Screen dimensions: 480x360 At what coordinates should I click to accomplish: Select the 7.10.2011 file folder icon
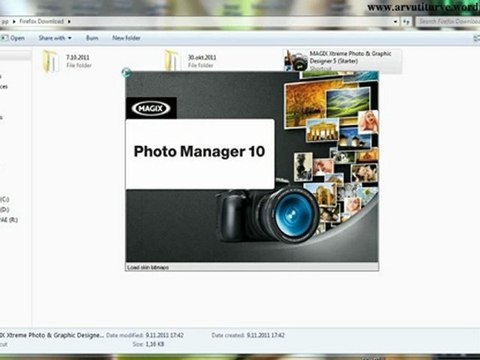coord(51,61)
